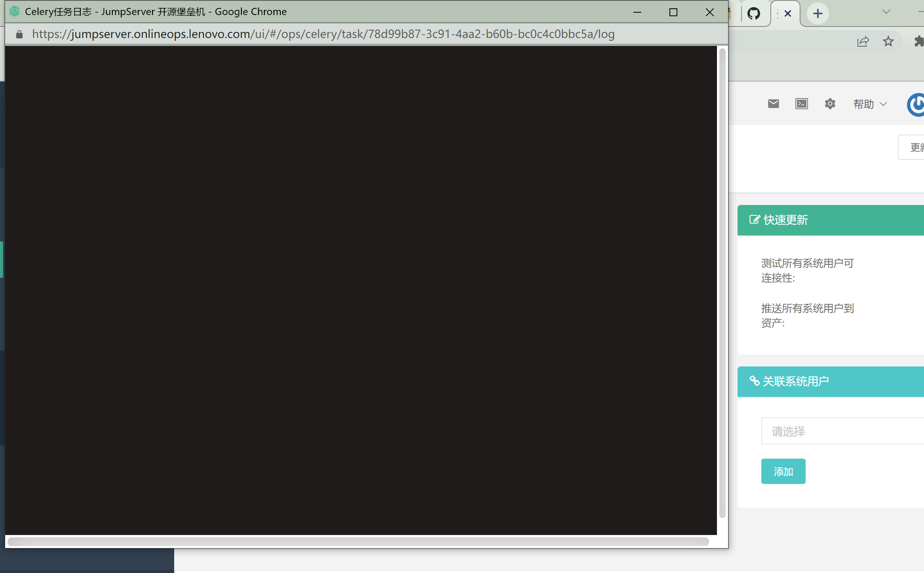Open the site messages mail icon
The image size is (924, 573).
[x=773, y=104]
